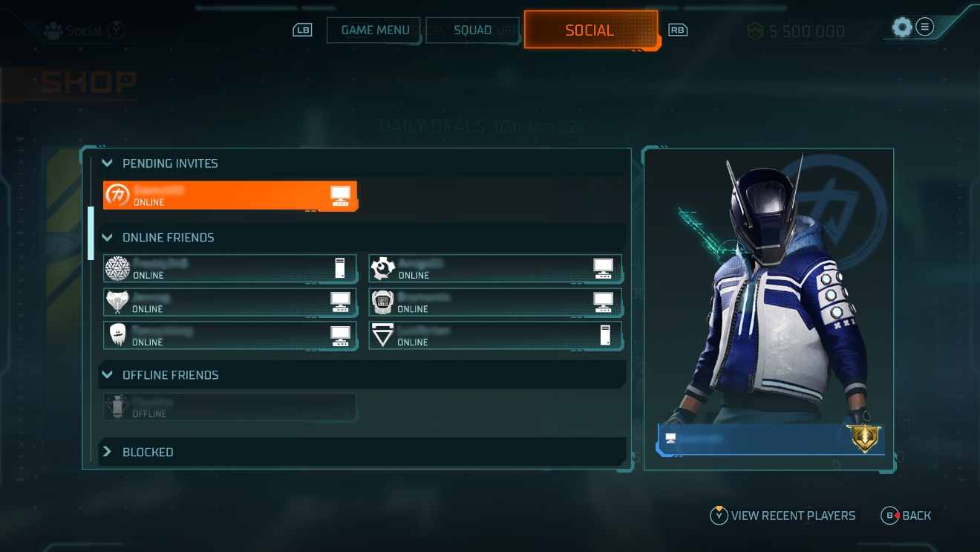Screen dimensions: 980x552
Task: Click the snowflake avatar friend icon
Action: 117,268
